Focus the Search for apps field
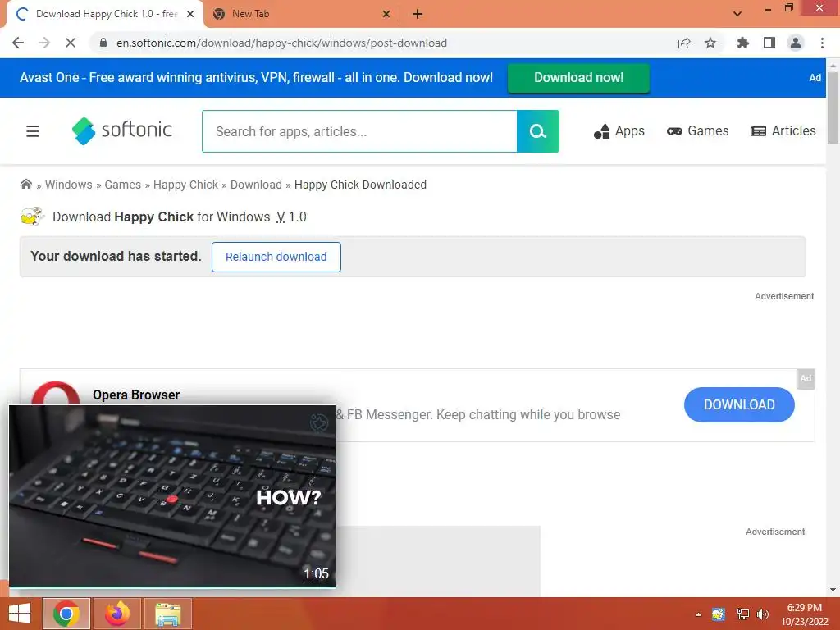The width and height of the screenshot is (840, 630). tap(359, 131)
